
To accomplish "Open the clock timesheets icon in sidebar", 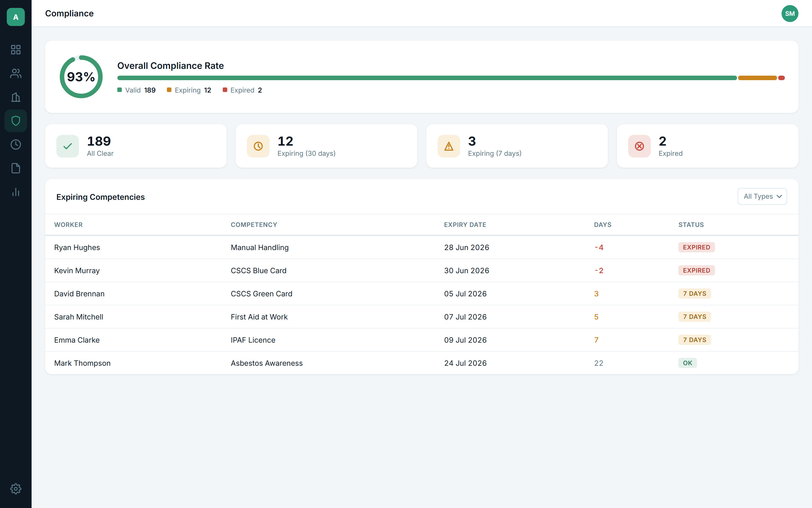I will click(16, 144).
